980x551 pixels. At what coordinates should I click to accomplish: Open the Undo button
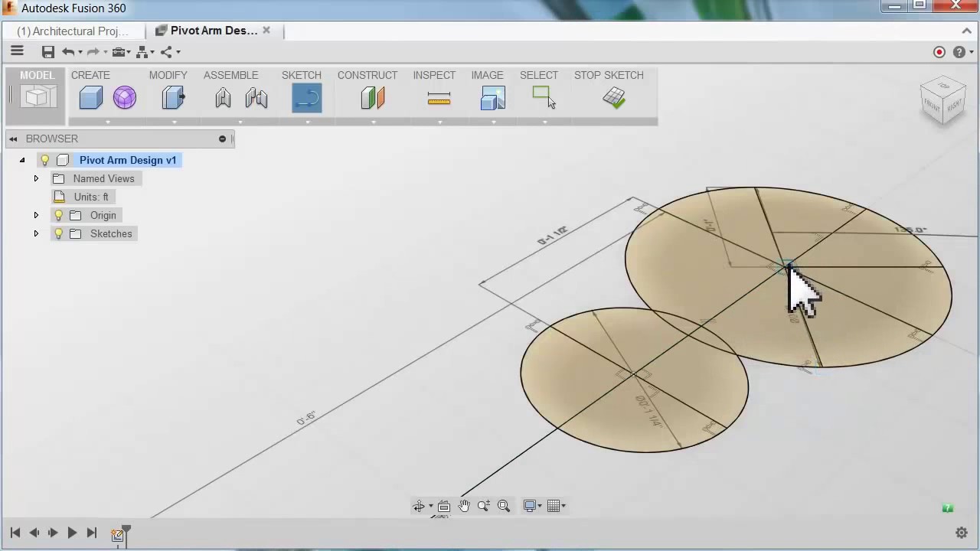(68, 51)
